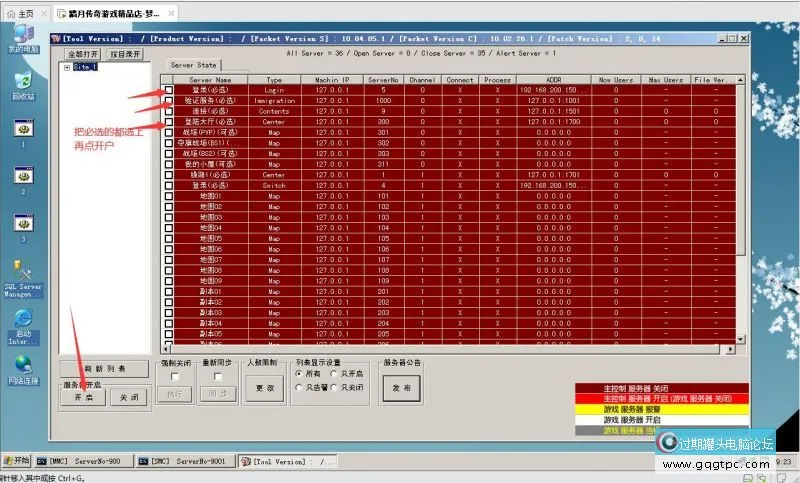
Task: Open the 网络连接 desktop icon
Action: point(23,370)
